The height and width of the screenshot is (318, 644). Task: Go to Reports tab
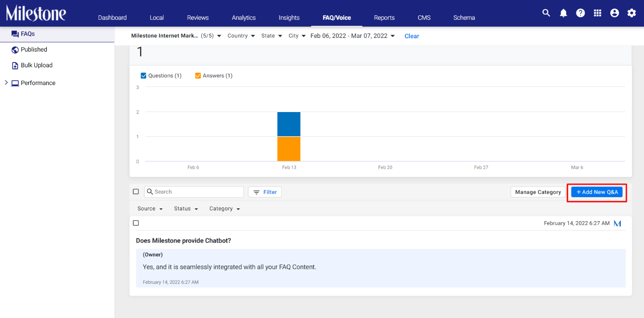[x=384, y=18]
